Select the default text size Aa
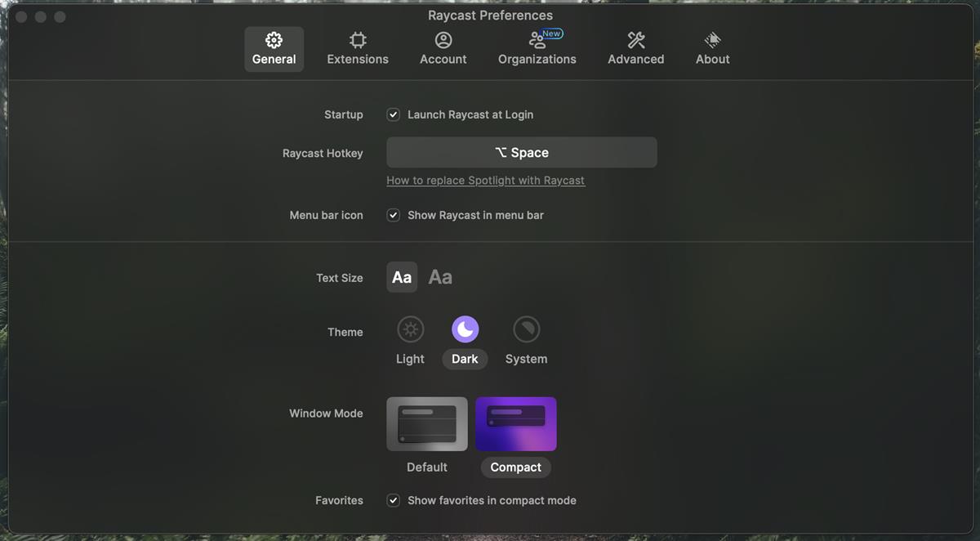980x541 pixels. (402, 277)
